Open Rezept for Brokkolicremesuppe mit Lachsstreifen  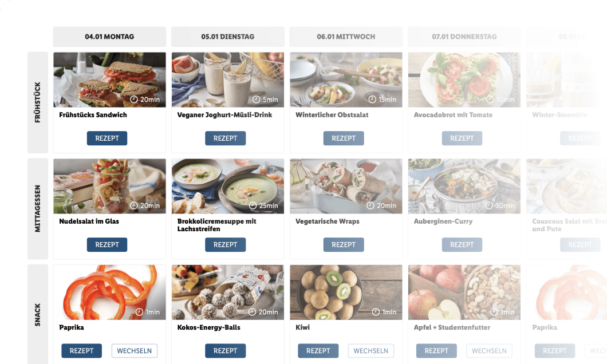225,244
